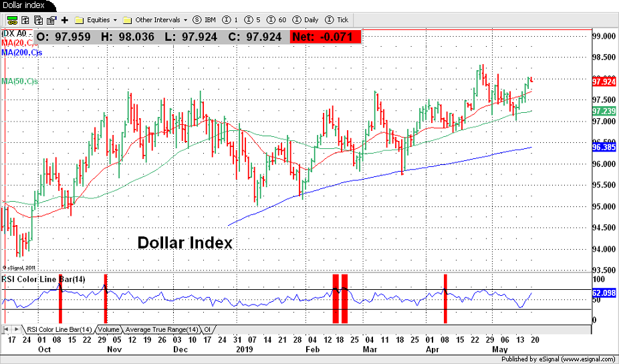Click the Published by eSignal footer text
Screen dimensions: 619x364
(x=558, y=359)
